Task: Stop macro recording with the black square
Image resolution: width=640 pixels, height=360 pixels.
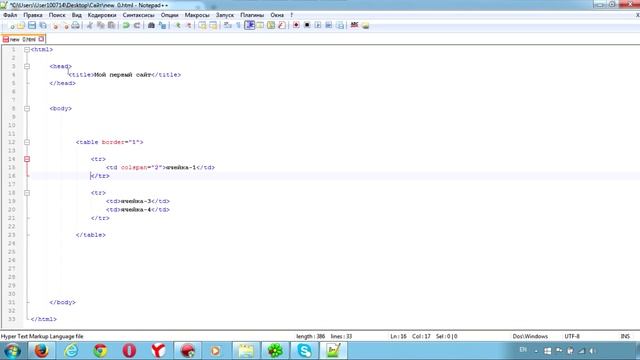Action: click(x=307, y=25)
